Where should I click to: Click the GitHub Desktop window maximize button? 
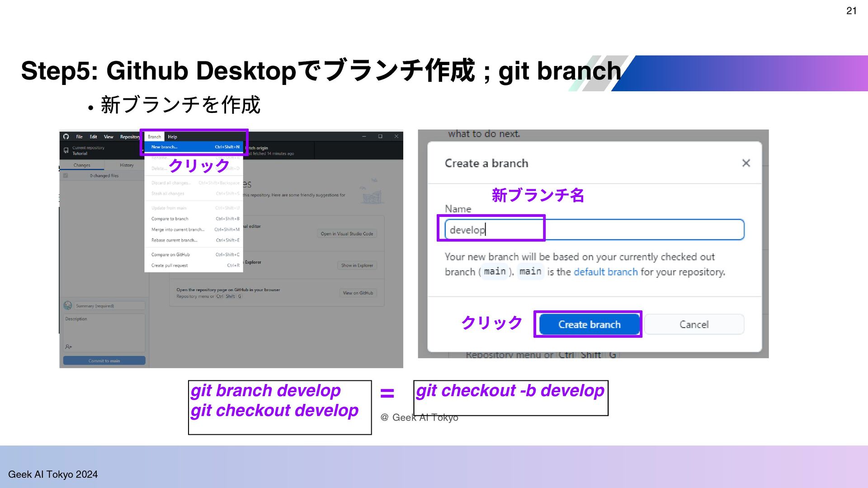coord(380,136)
